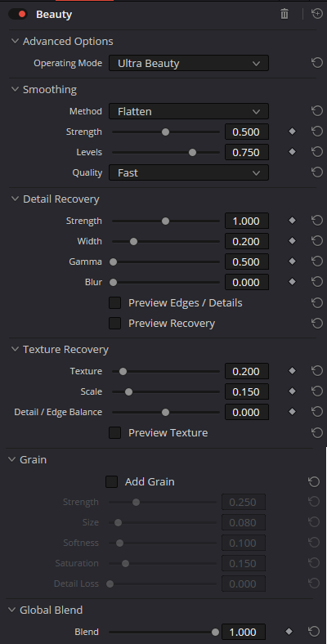Delete the Beauty effect with trash icon
The image size is (327, 644).
coord(284,14)
